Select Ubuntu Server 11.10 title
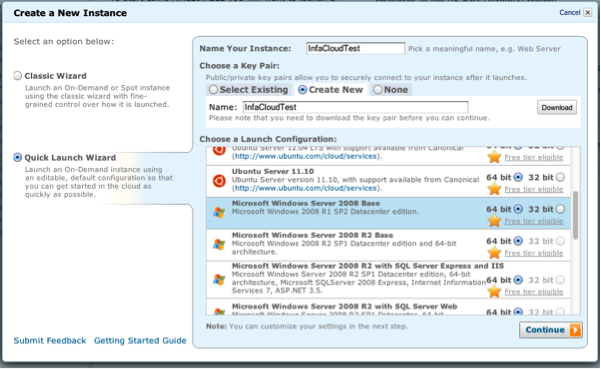The image size is (601, 369). coord(273,171)
